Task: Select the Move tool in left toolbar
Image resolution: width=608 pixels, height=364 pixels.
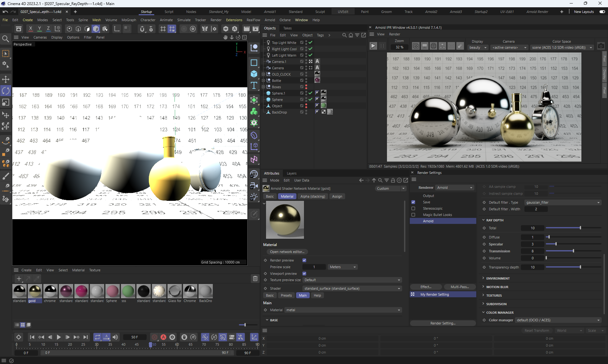Action: coord(6,79)
